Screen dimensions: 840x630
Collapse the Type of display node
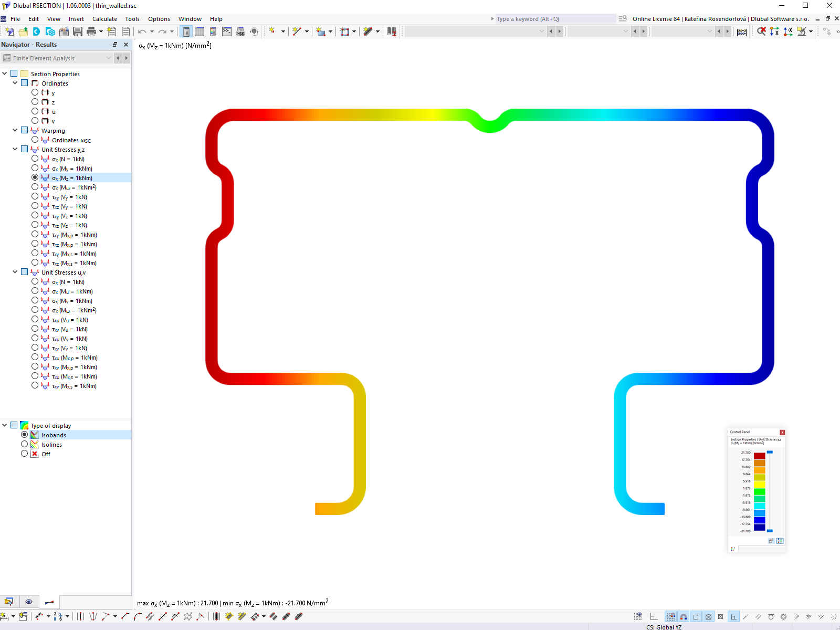point(5,425)
